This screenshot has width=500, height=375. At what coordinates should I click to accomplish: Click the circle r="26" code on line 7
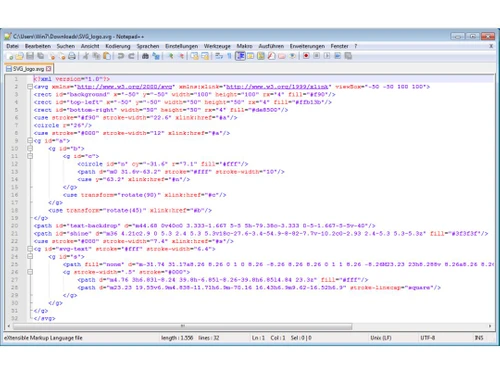tap(63, 125)
